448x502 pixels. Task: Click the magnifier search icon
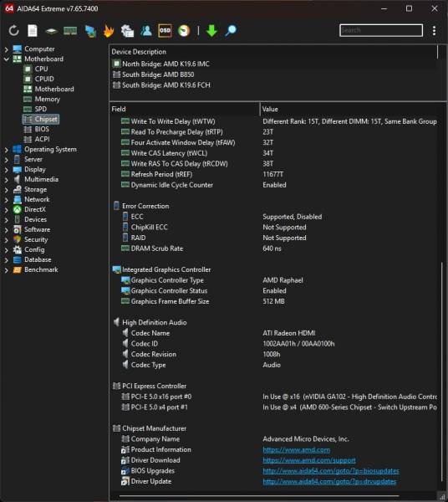coord(231,31)
